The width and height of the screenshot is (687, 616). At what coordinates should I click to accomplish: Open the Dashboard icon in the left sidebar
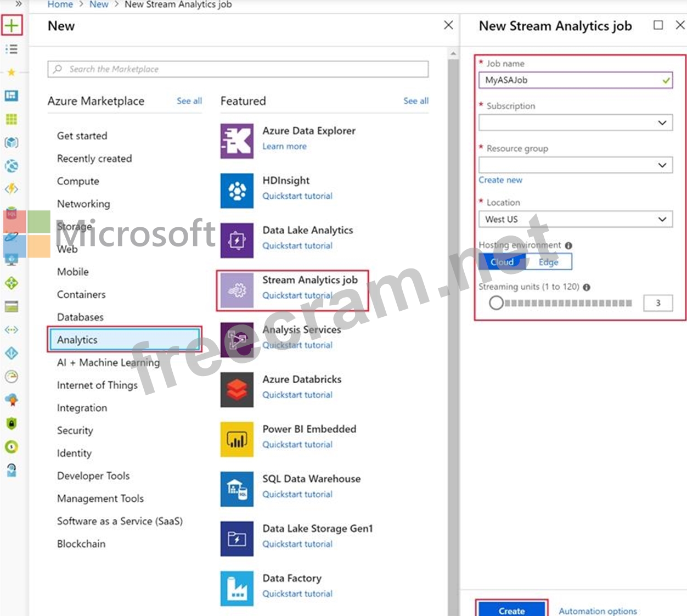tap(12, 96)
